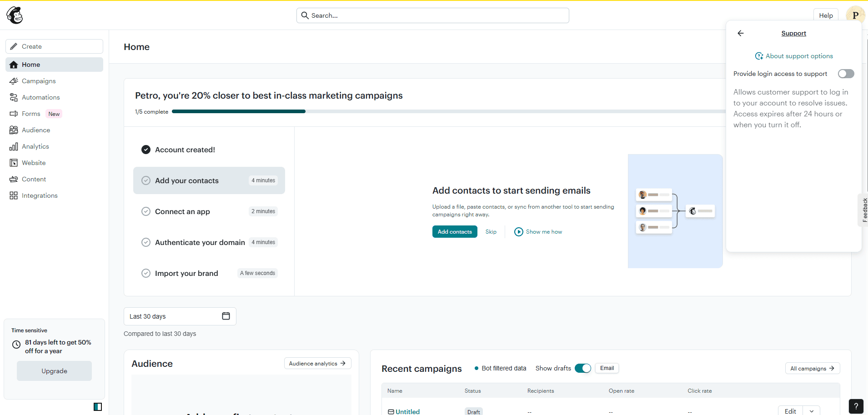Viewport: 868px width, 415px height.
Task: Click the Add contacts button
Action: [455, 232]
